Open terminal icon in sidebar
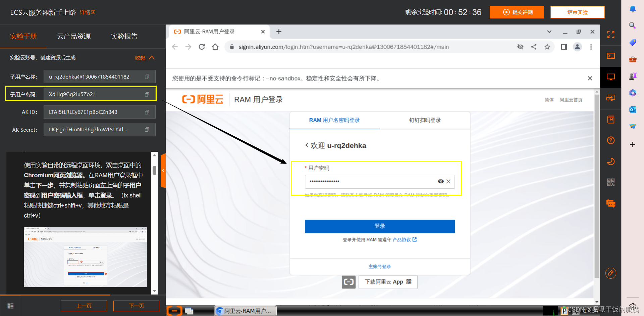The width and height of the screenshot is (644, 316). pos(611,56)
